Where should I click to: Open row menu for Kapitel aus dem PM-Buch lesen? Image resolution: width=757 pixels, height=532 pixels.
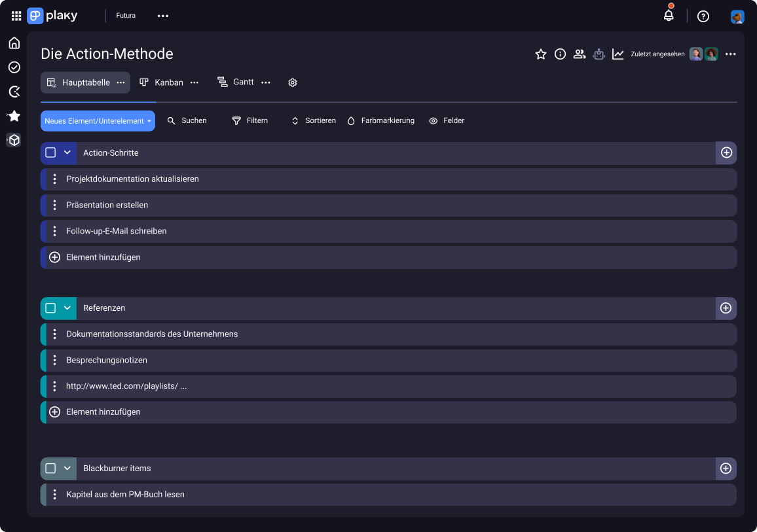[54, 495]
